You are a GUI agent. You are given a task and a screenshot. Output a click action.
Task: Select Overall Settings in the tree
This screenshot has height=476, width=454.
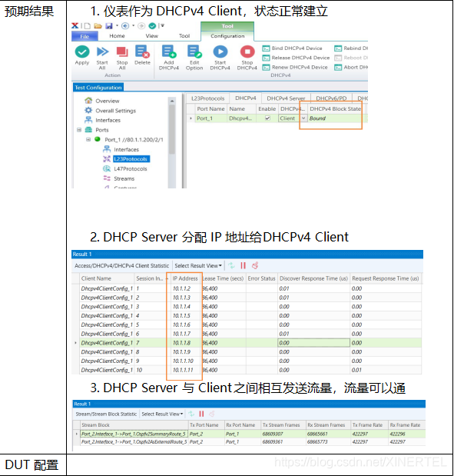coord(115,111)
